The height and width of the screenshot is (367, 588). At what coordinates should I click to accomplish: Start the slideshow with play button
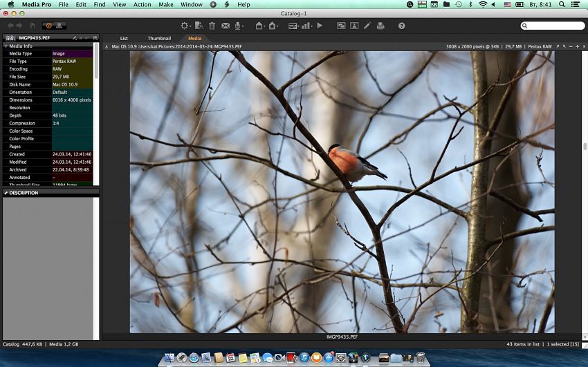(320, 26)
